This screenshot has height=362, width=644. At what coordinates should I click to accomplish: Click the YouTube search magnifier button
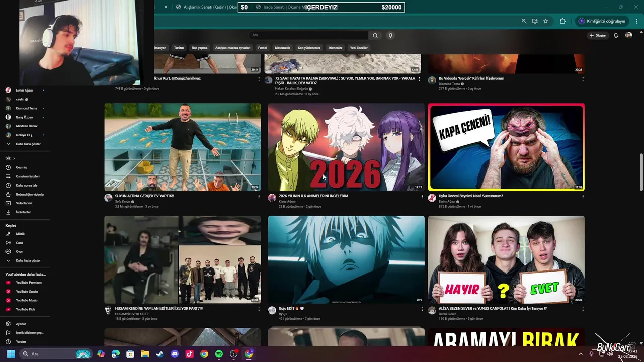pos(375,35)
